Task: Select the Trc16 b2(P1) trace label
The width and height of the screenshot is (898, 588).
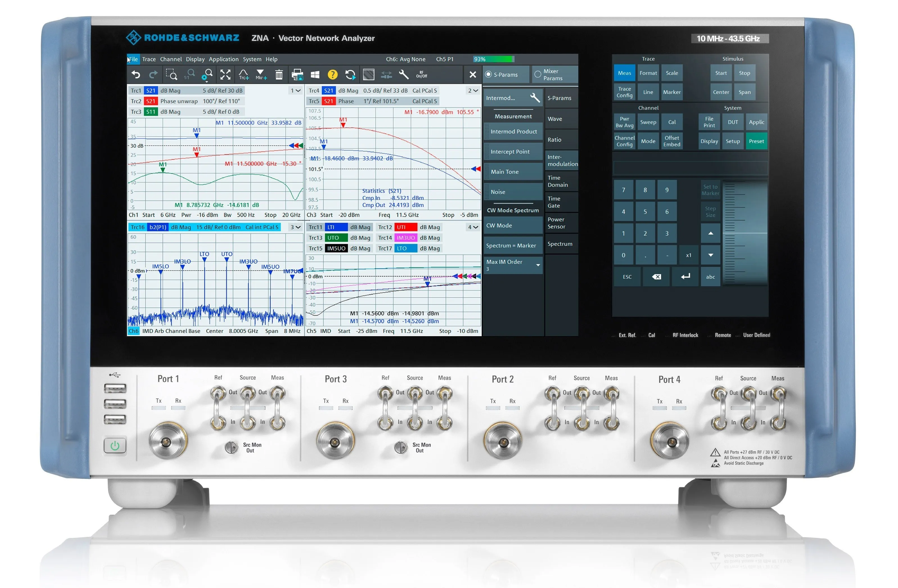Action: [x=204, y=227]
